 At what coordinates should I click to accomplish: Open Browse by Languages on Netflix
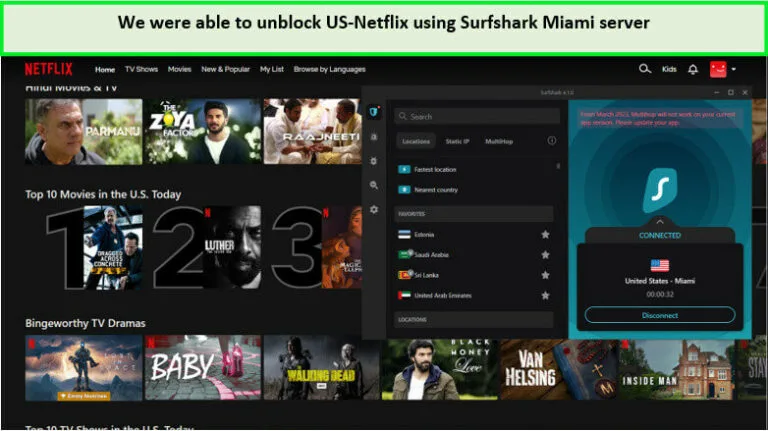click(330, 69)
